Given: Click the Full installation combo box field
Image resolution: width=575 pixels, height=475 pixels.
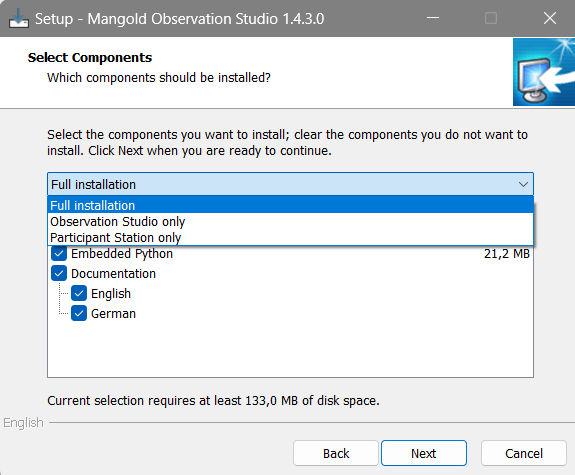Looking at the screenshot, I should coord(290,184).
